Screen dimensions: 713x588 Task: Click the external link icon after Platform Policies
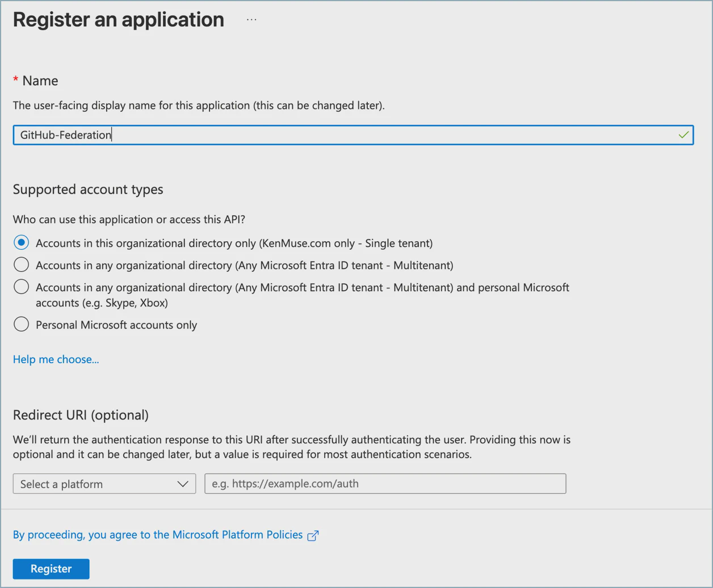point(313,535)
